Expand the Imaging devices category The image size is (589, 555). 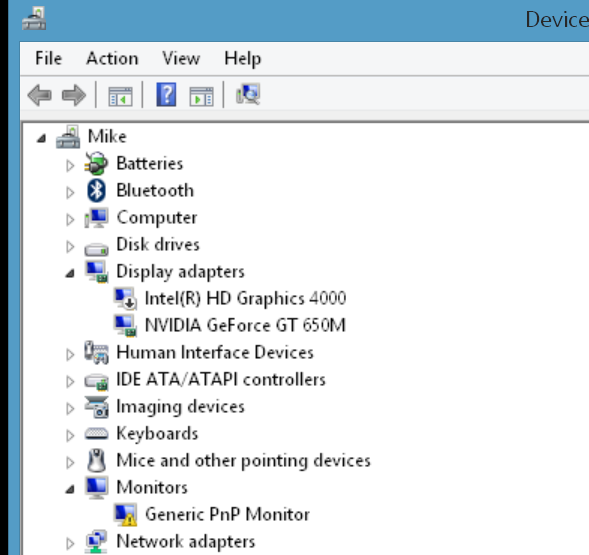click(x=70, y=408)
